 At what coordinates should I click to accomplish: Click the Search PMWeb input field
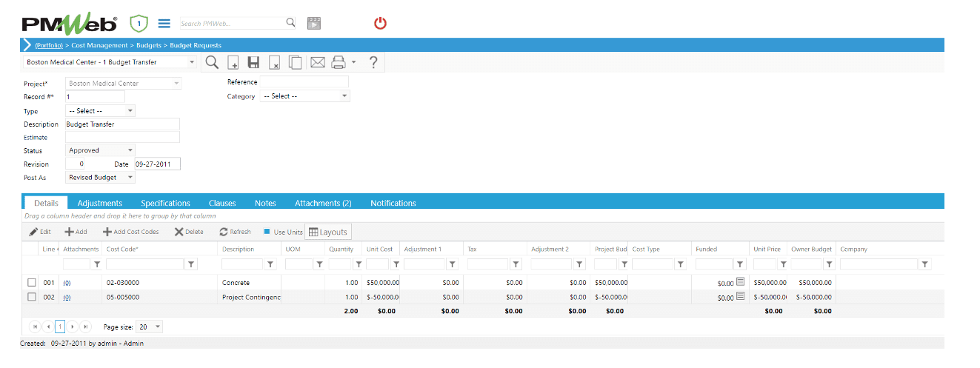[232, 24]
